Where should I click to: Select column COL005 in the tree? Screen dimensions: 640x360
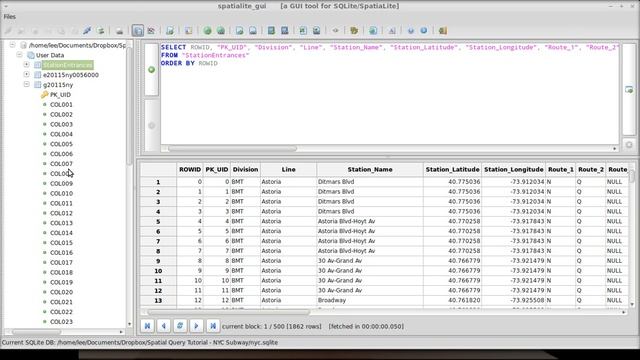[61, 144]
